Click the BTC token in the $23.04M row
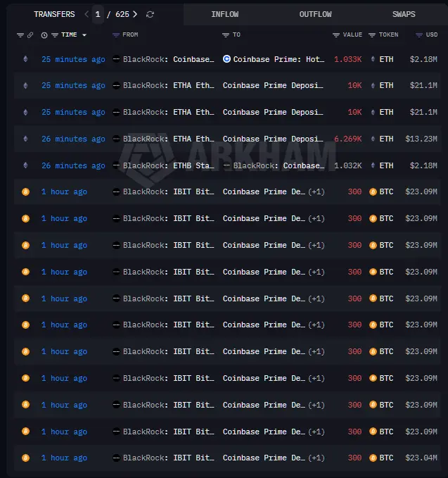This screenshot has width=448, height=478. (x=381, y=458)
